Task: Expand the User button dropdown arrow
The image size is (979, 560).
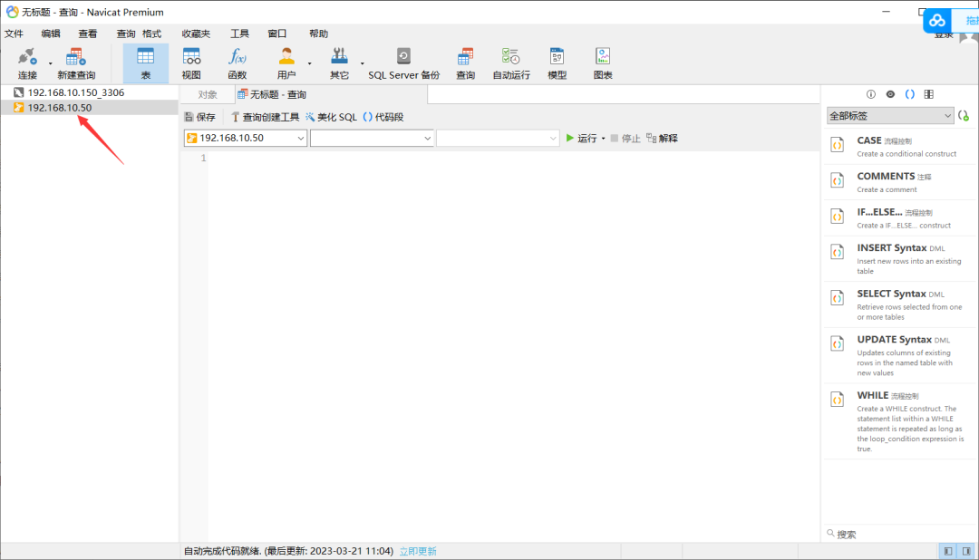Action: click(x=310, y=63)
